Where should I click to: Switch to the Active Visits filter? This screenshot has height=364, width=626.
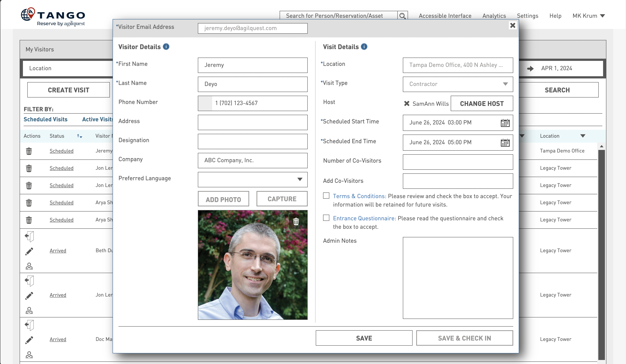98,120
